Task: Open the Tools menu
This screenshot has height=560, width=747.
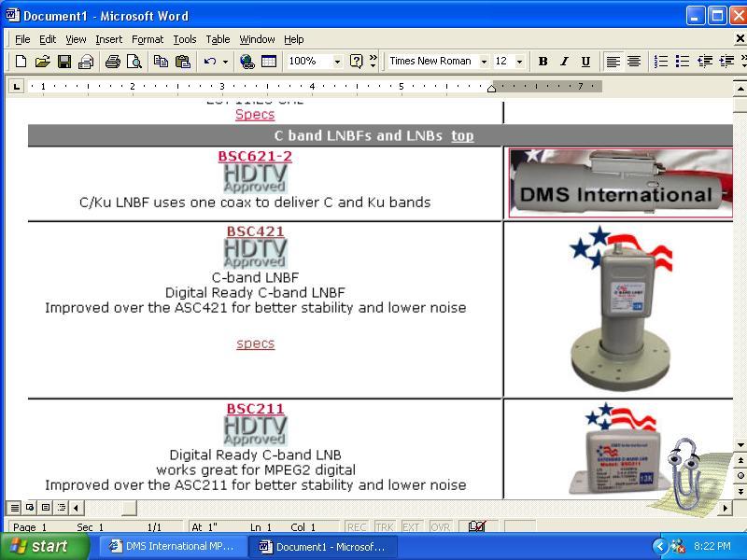Action: click(x=184, y=39)
